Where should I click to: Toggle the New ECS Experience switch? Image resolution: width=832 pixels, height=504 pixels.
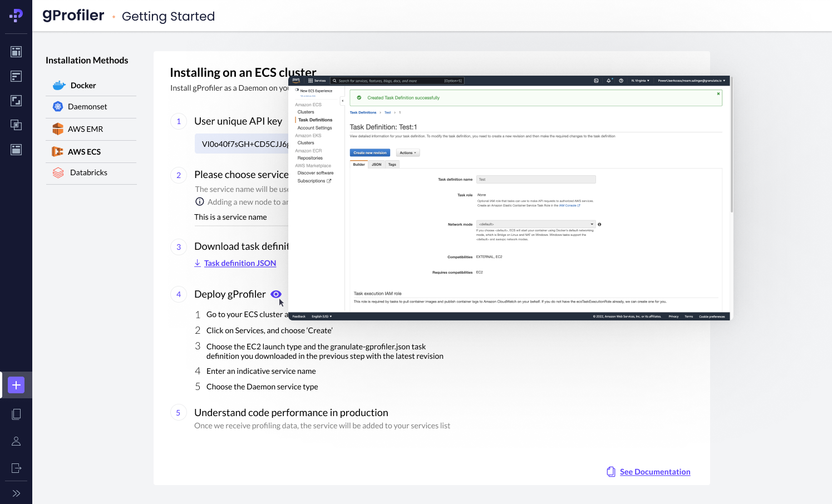pyautogui.click(x=297, y=90)
